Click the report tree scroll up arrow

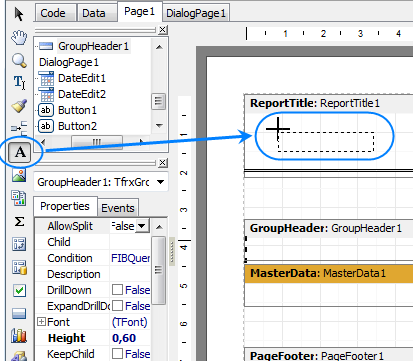point(159,47)
